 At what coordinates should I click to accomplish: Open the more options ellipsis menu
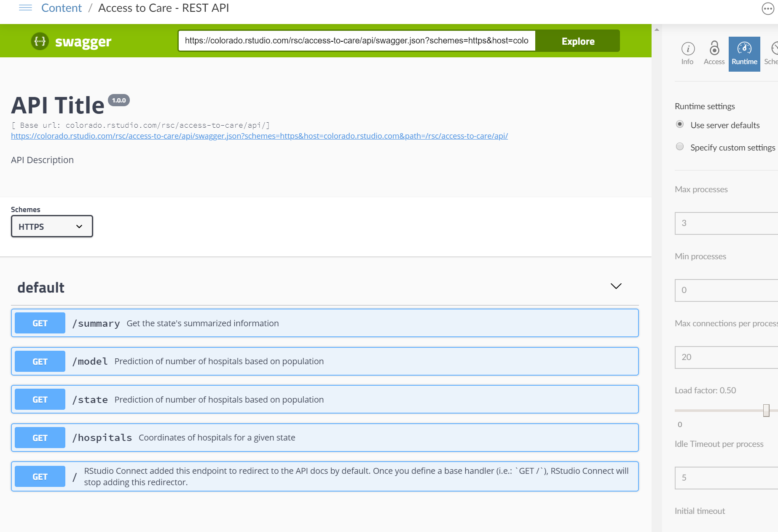tap(768, 8)
